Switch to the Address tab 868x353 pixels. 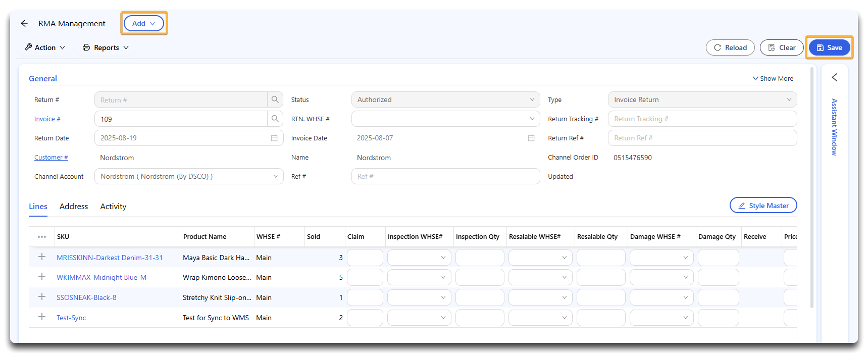(74, 206)
